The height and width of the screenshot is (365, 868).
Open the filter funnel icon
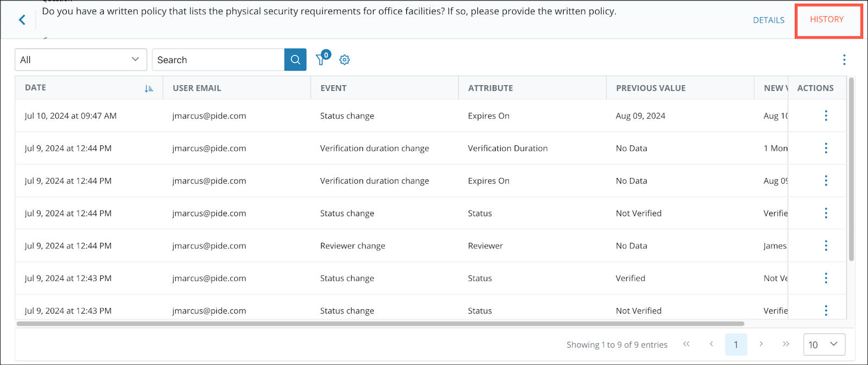click(x=322, y=59)
